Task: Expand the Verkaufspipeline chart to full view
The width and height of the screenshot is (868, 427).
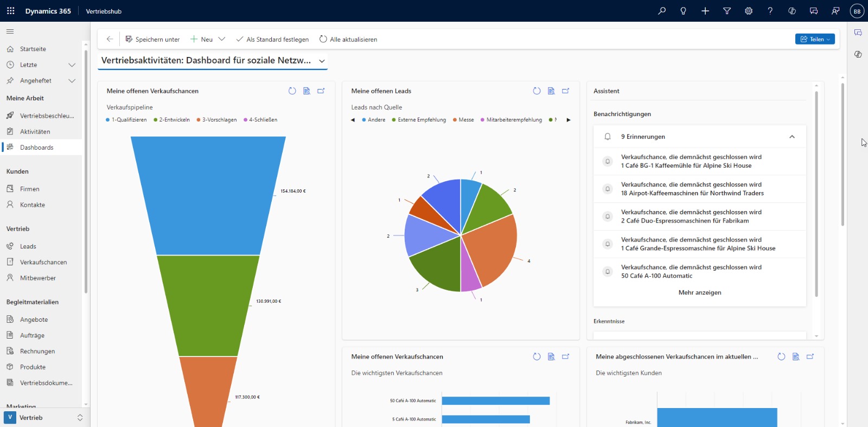Action: tap(321, 91)
